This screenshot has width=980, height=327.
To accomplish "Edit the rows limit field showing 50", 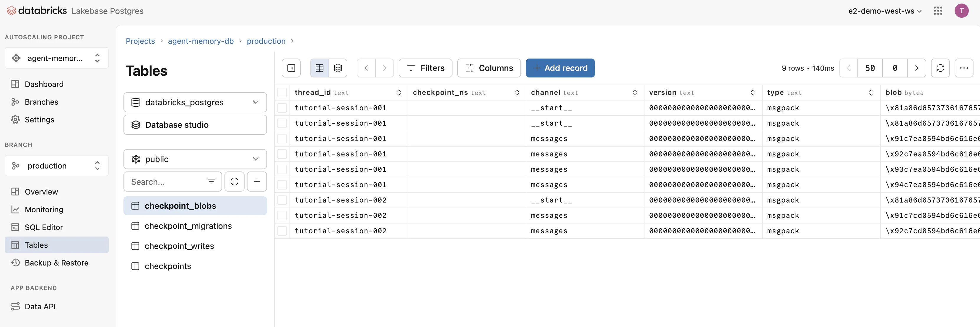I will (870, 68).
